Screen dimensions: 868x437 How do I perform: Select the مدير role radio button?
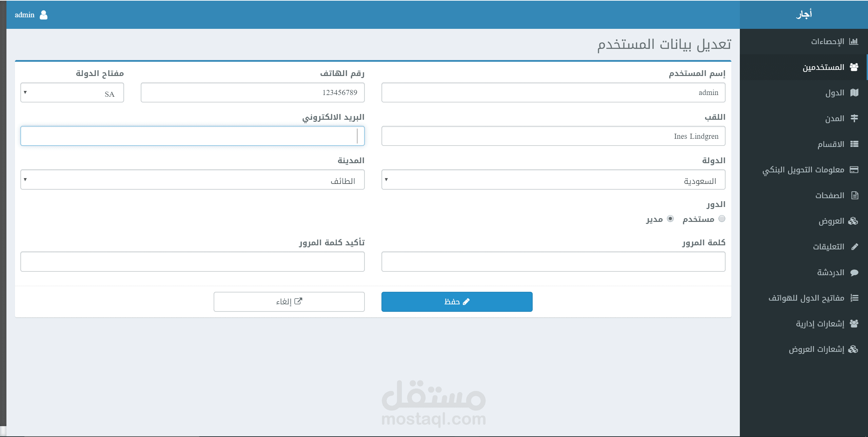(670, 218)
